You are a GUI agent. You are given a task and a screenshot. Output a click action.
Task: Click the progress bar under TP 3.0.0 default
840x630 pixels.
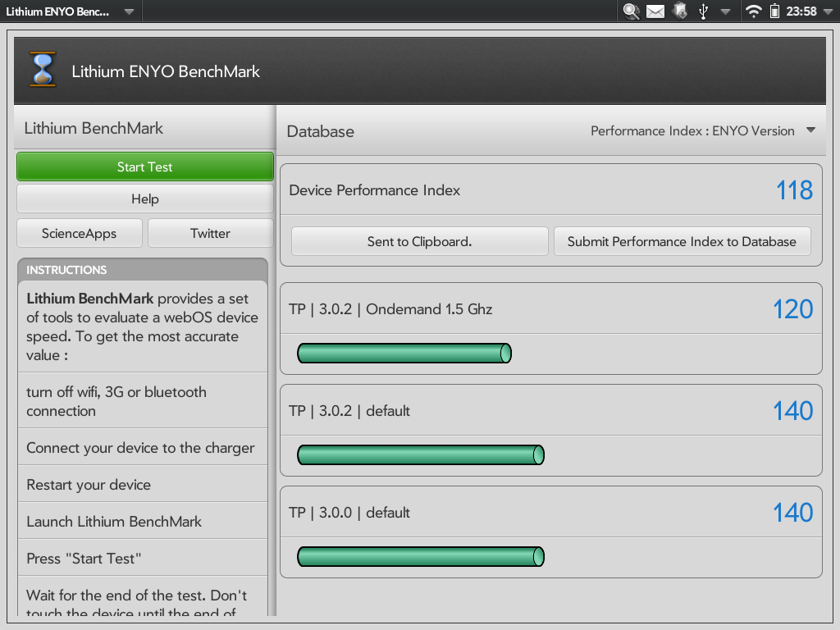[x=421, y=557]
